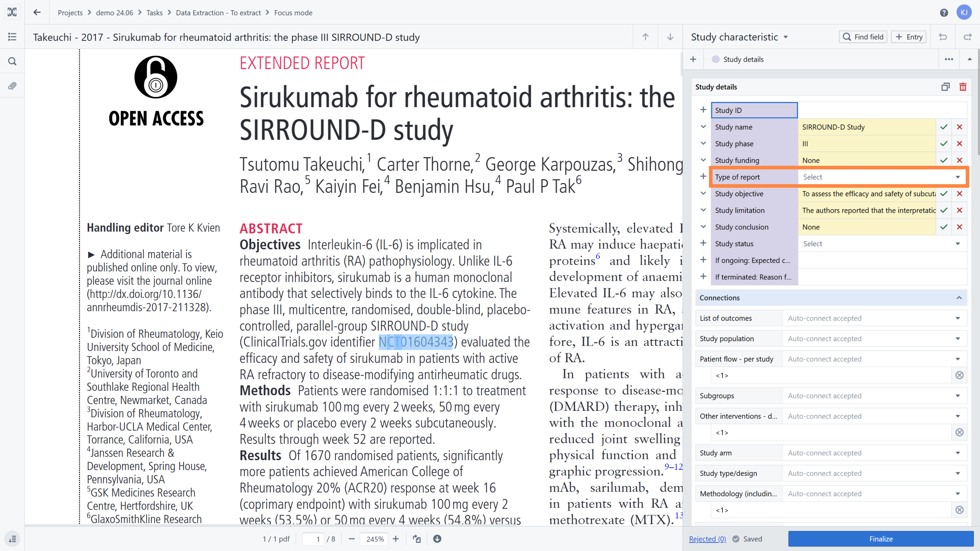Accept the Study phase value

click(944, 144)
